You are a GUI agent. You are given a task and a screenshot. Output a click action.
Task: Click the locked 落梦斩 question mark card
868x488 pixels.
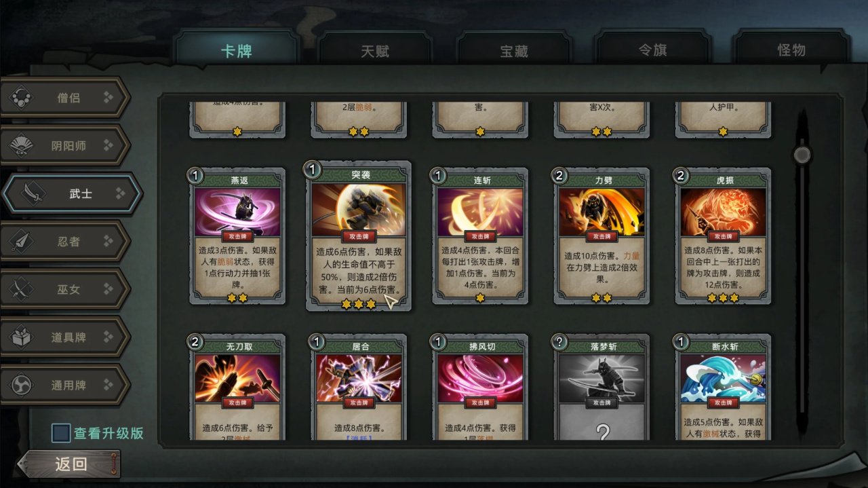(601, 387)
